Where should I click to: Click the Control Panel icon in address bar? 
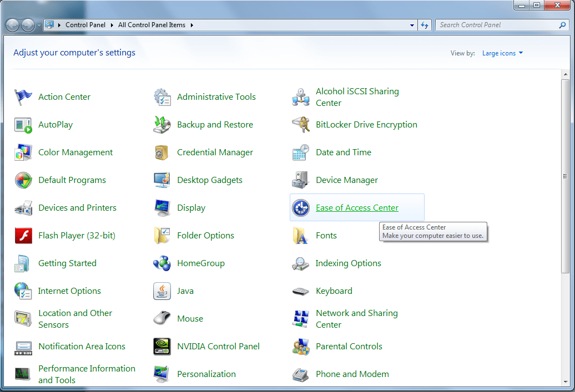(x=49, y=25)
